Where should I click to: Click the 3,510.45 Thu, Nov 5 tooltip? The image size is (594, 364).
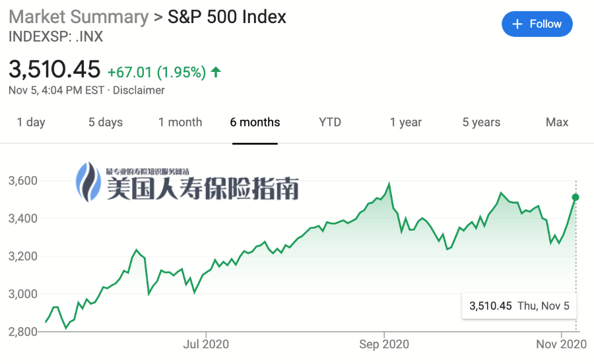(x=519, y=306)
